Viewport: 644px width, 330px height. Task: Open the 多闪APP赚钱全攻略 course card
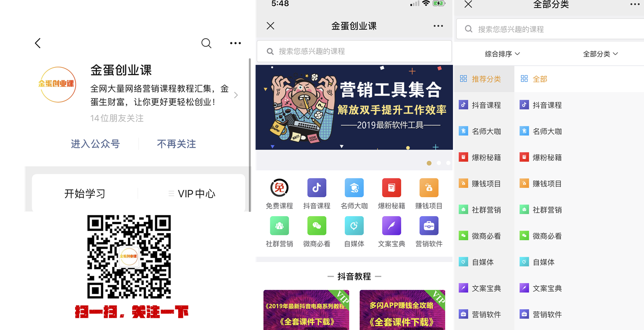(402, 310)
